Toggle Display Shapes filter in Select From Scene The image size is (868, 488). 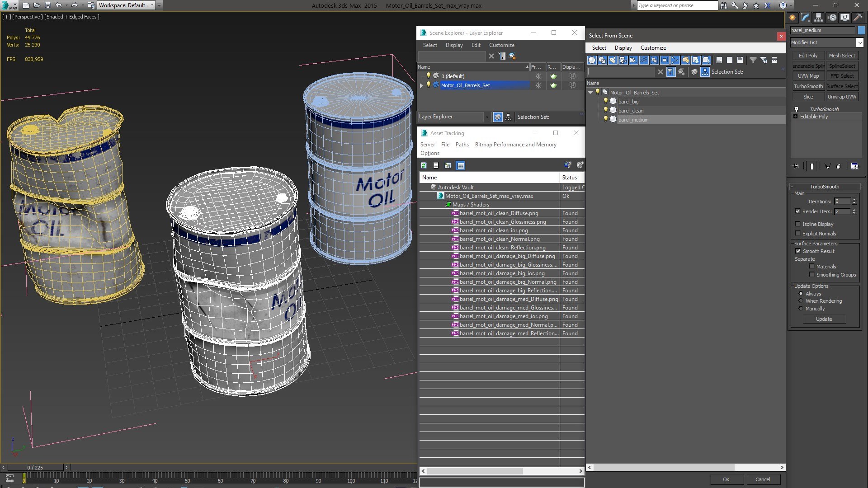(602, 60)
